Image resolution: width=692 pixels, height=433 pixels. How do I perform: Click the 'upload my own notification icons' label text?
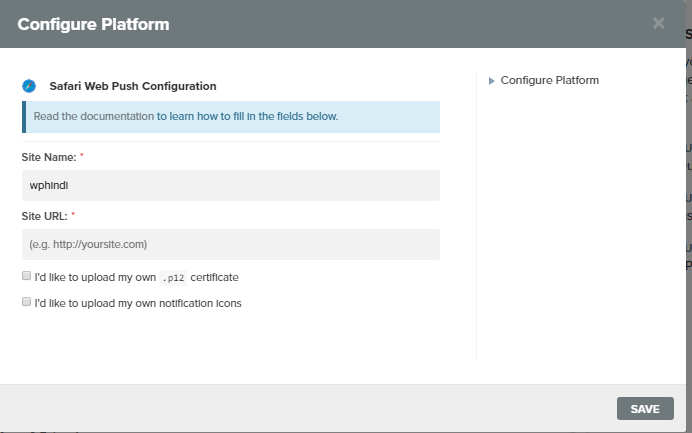[137, 302]
